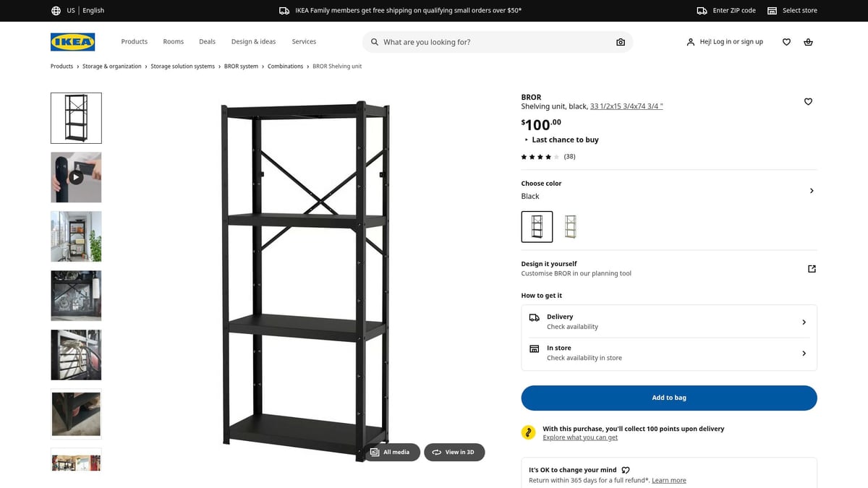868x488 pixels.
Task: Open the planning tool via external link icon
Action: pos(812,268)
